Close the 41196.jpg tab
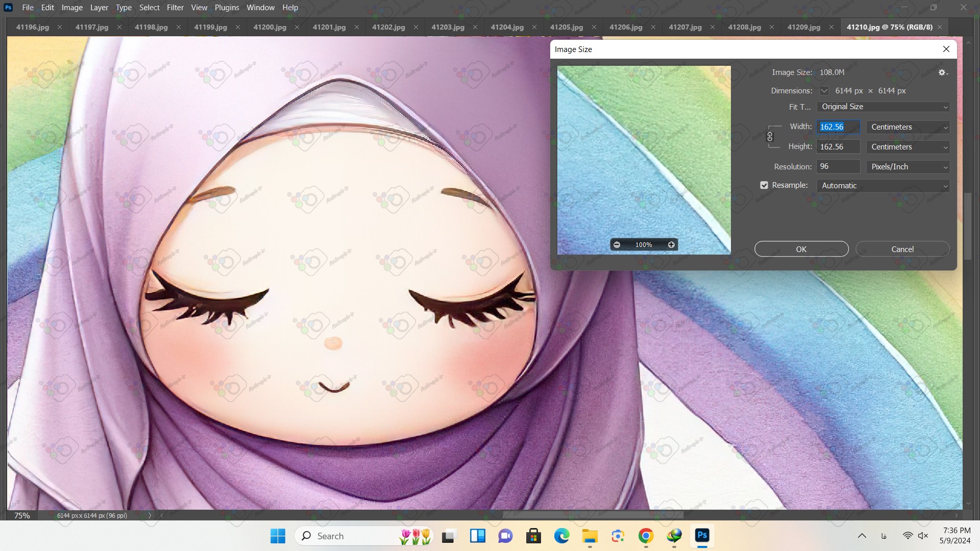The height and width of the screenshot is (551, 980). coord(60,27)
